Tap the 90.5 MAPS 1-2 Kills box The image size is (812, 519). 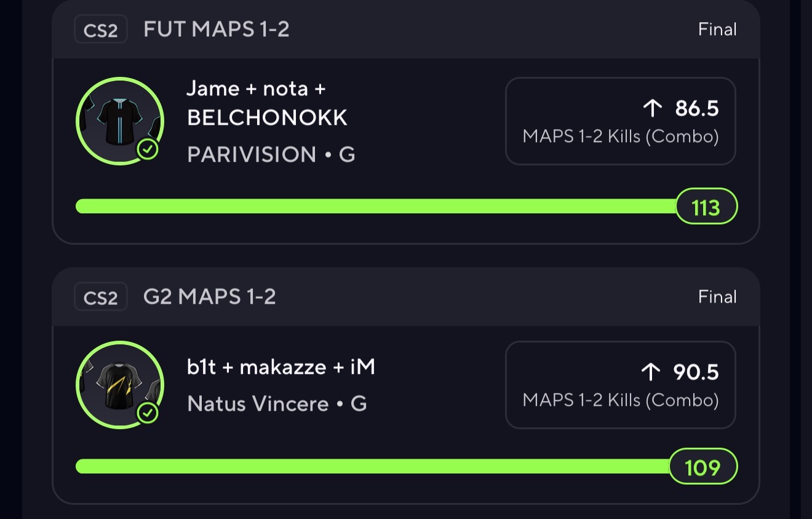pos(621,385)
